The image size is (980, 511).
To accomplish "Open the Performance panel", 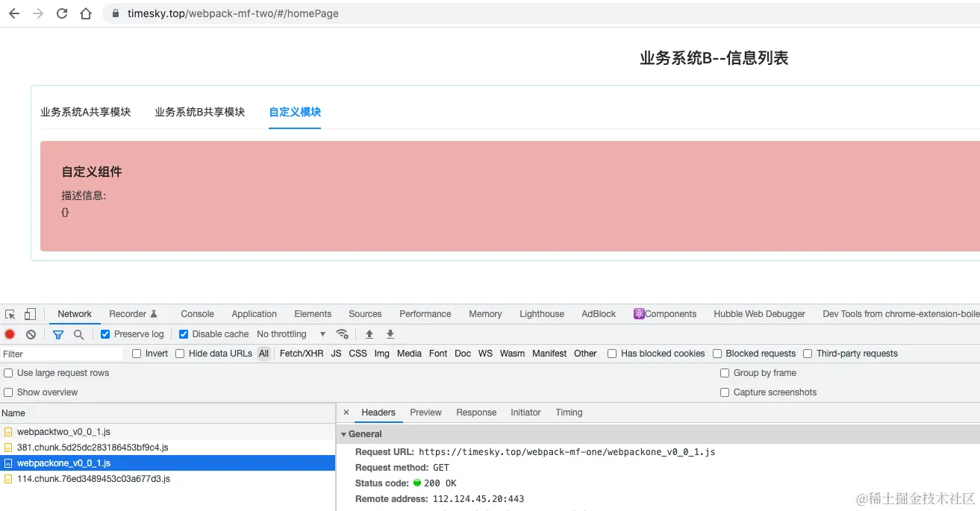I will (425, 314).
